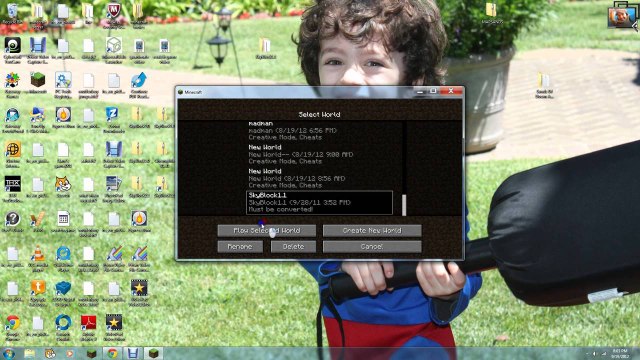
Task: Maximize the Minecraft window
Action: pos(433,91)
